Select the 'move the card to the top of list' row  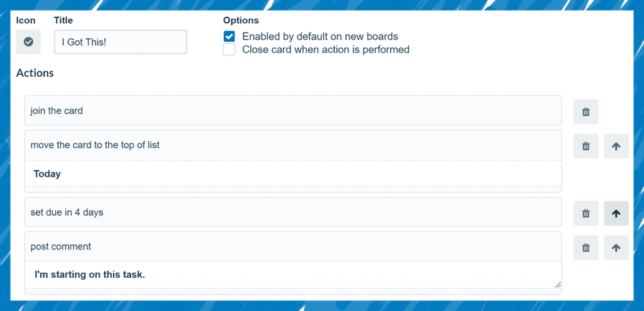pos(292,145)
